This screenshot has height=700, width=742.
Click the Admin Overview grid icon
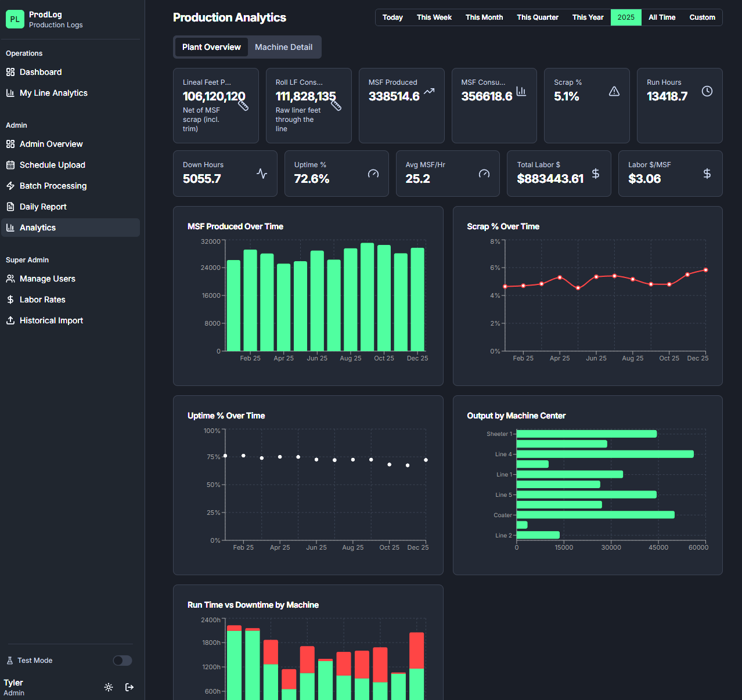pos(10,144)
